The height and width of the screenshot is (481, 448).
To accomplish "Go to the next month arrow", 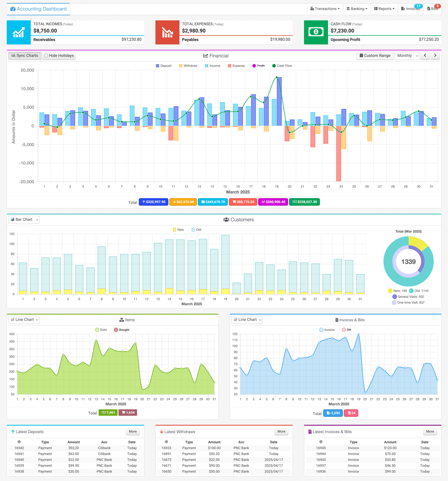I will click(435, 56).
